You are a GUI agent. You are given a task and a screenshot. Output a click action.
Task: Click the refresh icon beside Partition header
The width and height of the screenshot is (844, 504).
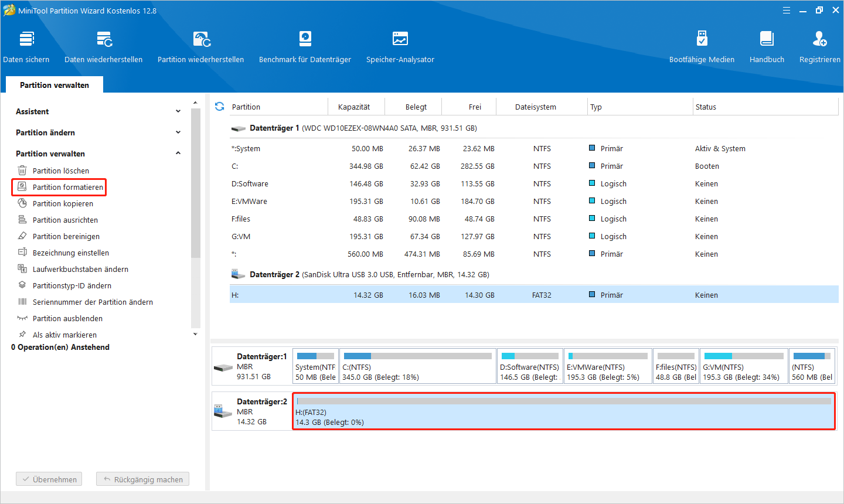[x=220, y=107]
